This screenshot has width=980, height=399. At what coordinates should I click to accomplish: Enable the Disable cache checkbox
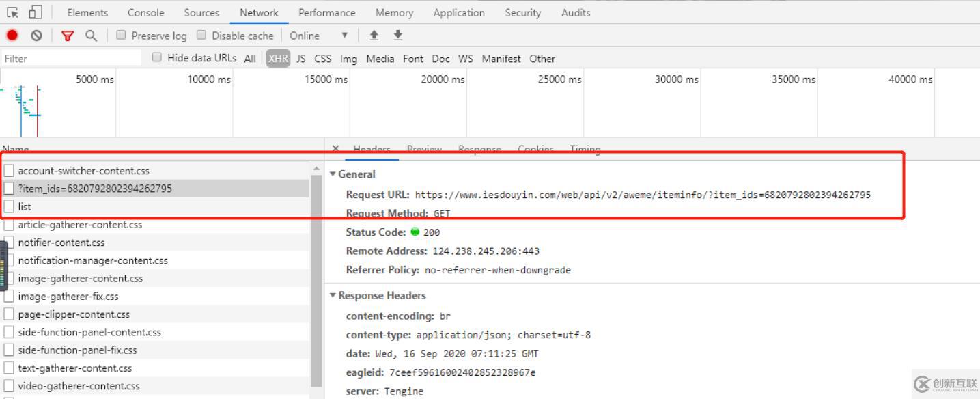(x=201, y=36)
